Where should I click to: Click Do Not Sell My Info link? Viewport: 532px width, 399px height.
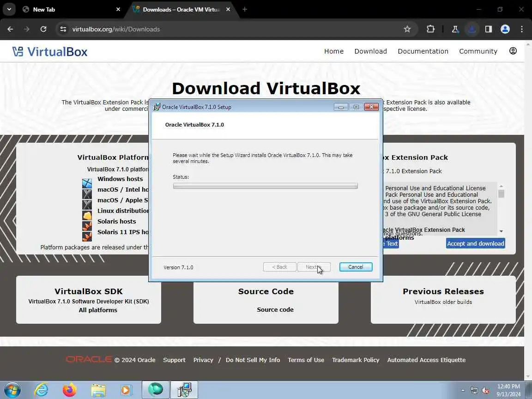(253, 360)
